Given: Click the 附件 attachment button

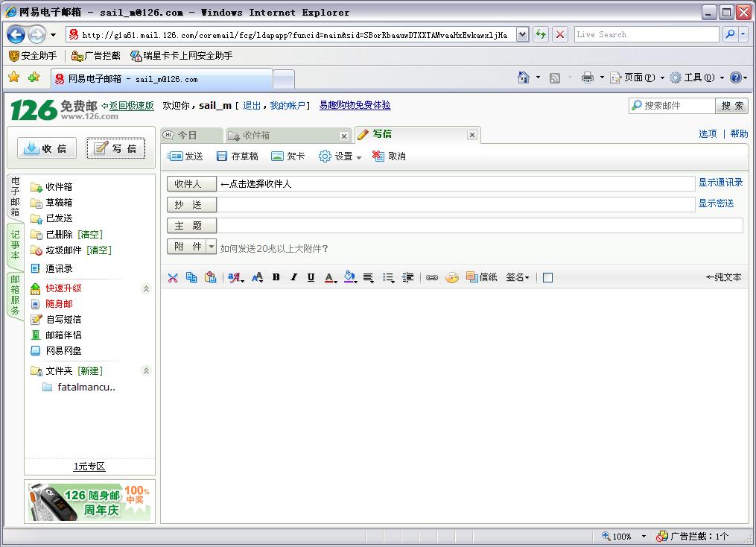Looking at the screenshot, I should click(186, 247).
